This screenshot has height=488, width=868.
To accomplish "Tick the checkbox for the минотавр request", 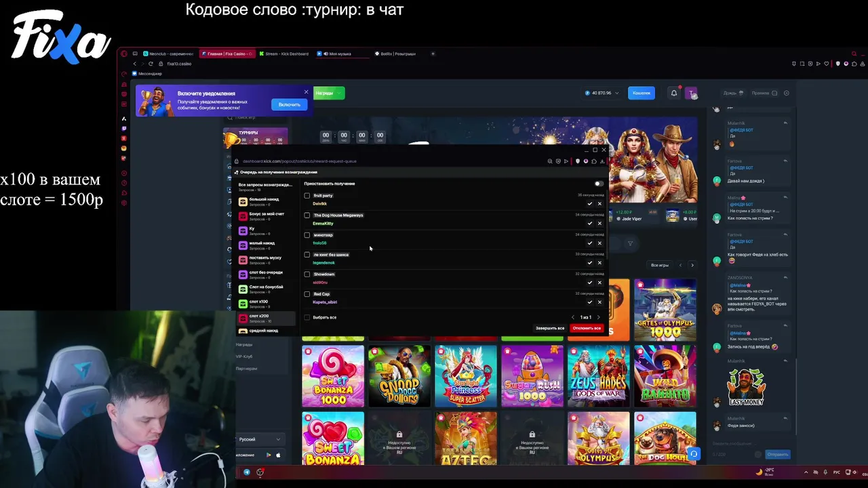I will 307,235.
